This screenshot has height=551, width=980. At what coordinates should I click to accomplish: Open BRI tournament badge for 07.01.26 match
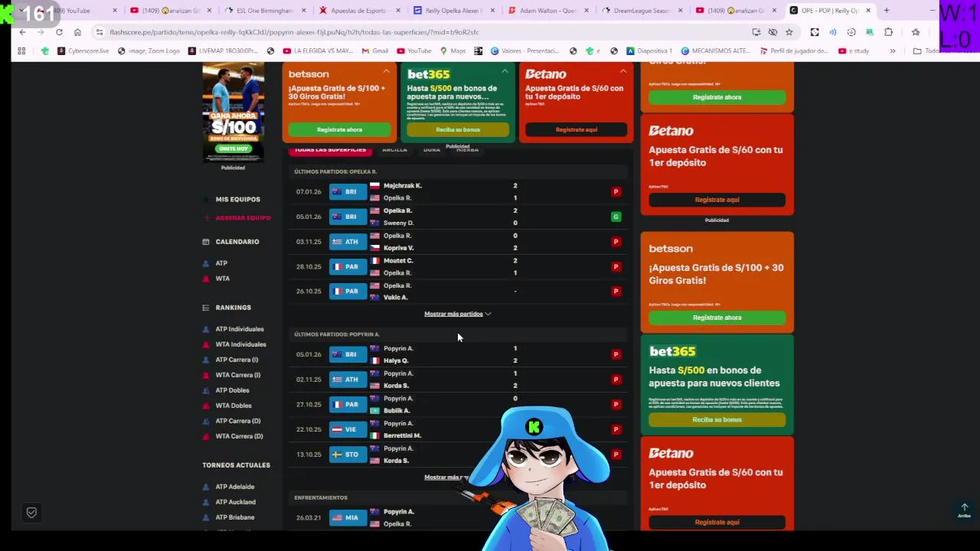[x=348, y=192]
